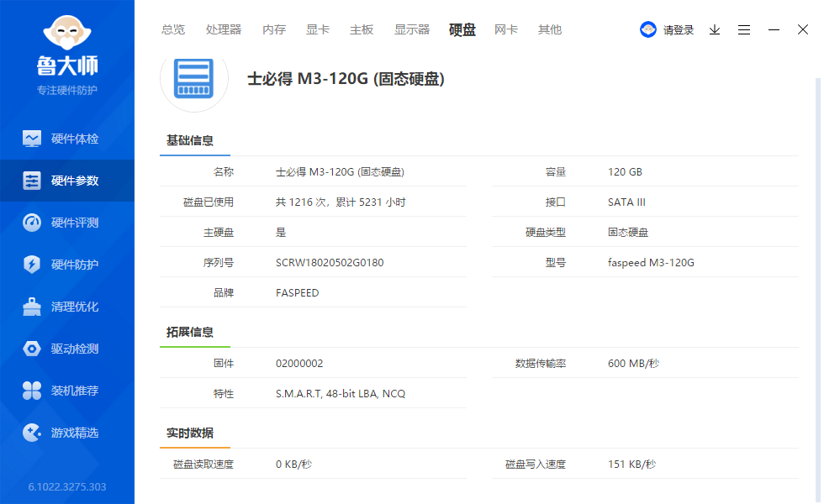Viewport: 824px width, 504px height.
Task: Click 硬盘类型 value 固态硬盘
Action: click(628, 232)
